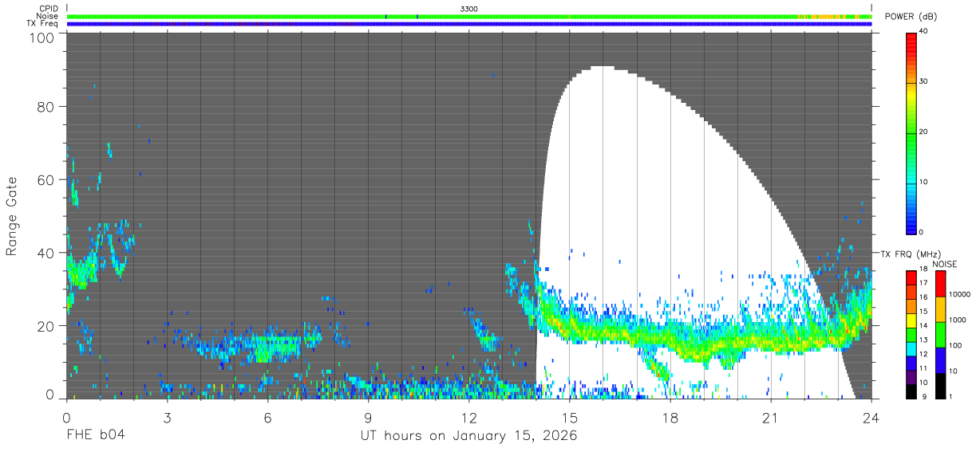The image size is (980, 452).
Task: Click the '100' label on NOISE colorbar
Action: click(956, 345)
